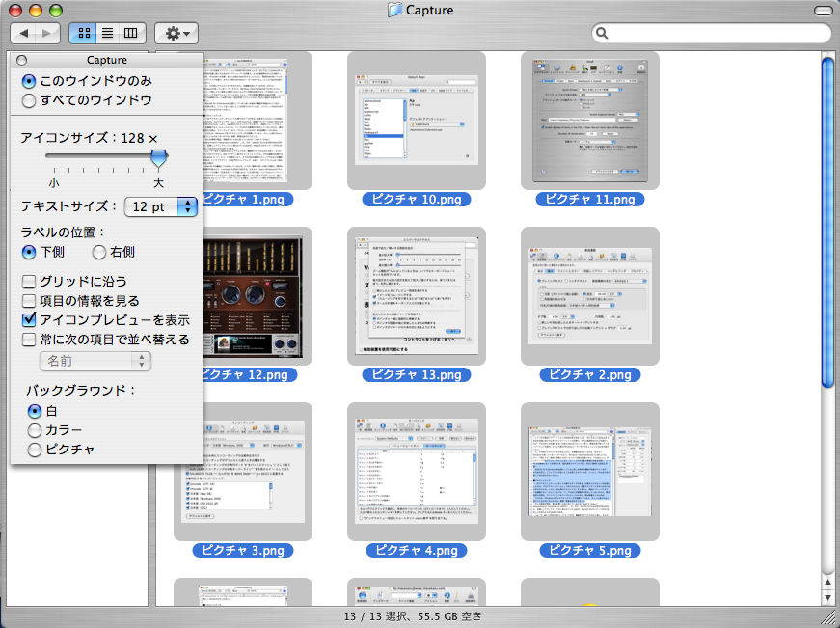The image size is (840, 628).
Task: Click the blue vertical scrollbar thumb
Action: pos(827,223)
